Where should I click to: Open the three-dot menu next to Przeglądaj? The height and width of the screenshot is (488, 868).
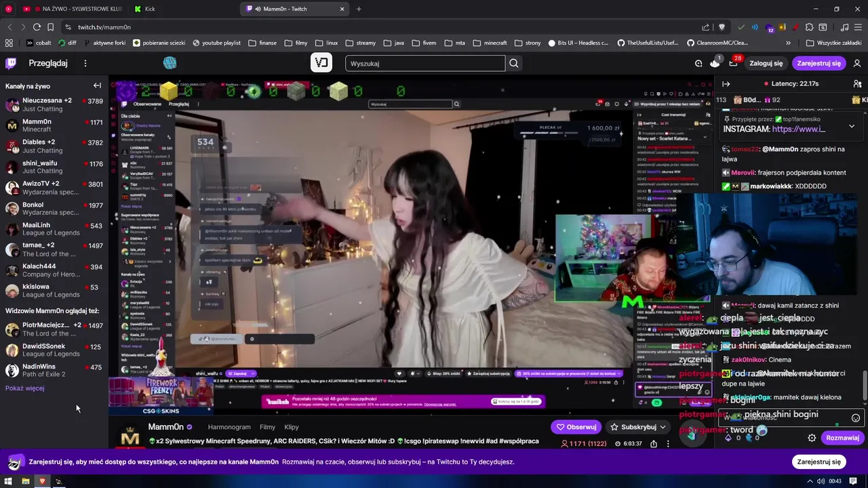[x=85, y=63]
